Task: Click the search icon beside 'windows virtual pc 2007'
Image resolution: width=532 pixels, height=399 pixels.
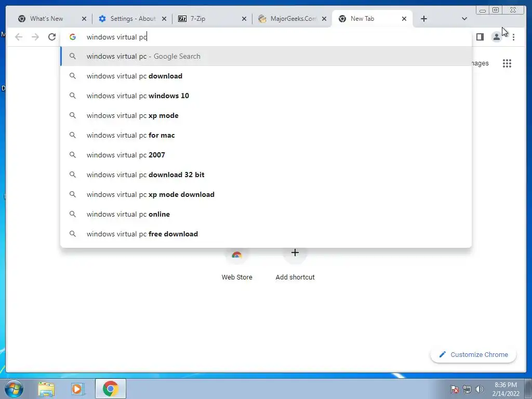Action: tap(73, 155)
